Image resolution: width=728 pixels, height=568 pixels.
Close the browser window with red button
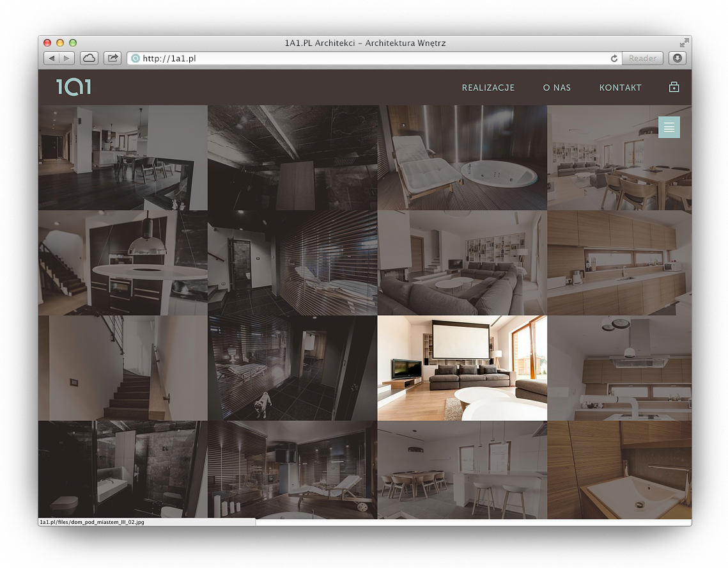(x=47, y=43)
